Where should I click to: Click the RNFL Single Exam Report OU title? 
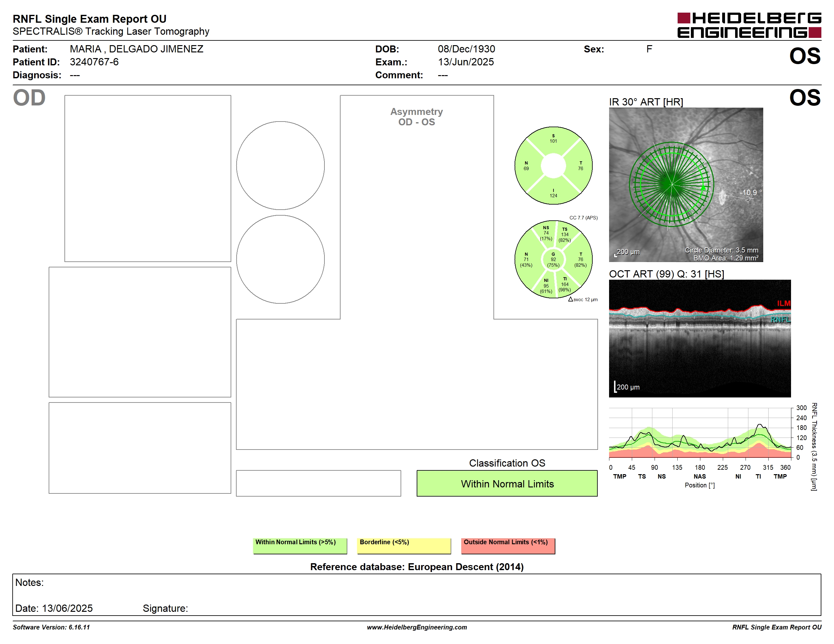tap(89, 19)
